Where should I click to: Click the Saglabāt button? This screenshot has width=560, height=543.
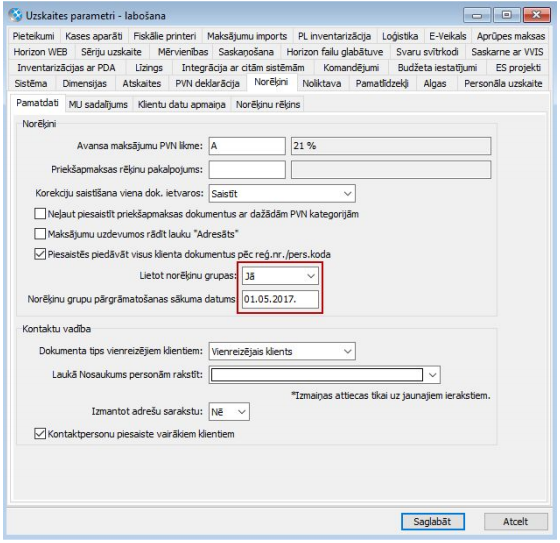tap(432, 522)
